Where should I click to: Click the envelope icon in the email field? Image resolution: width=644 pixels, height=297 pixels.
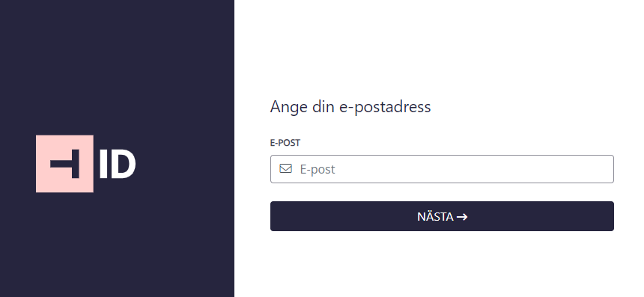click(285, 168)
